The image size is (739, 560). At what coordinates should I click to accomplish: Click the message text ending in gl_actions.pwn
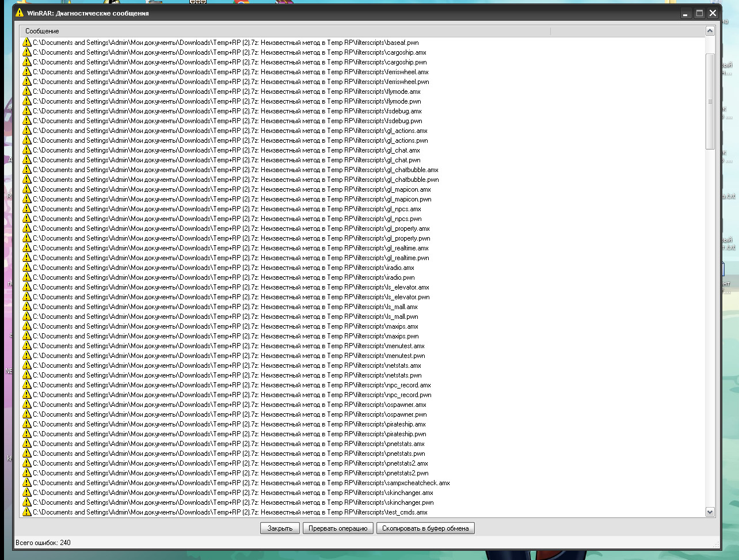coord(230,140)
